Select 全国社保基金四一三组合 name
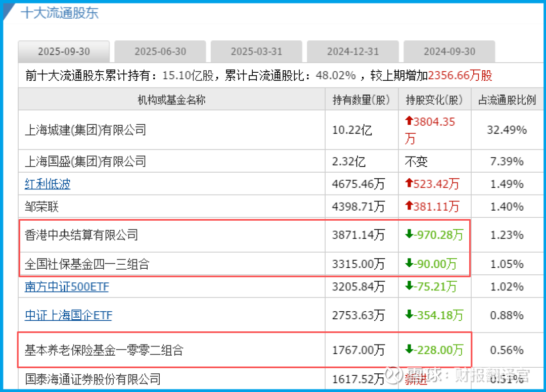The width and height of the screenshot is (546, 392). (87, 264)
